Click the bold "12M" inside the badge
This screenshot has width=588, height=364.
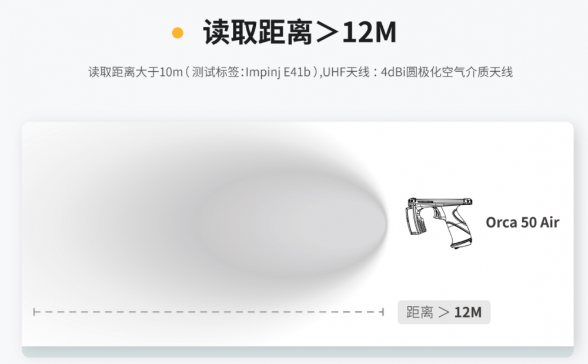coord(467,312)
